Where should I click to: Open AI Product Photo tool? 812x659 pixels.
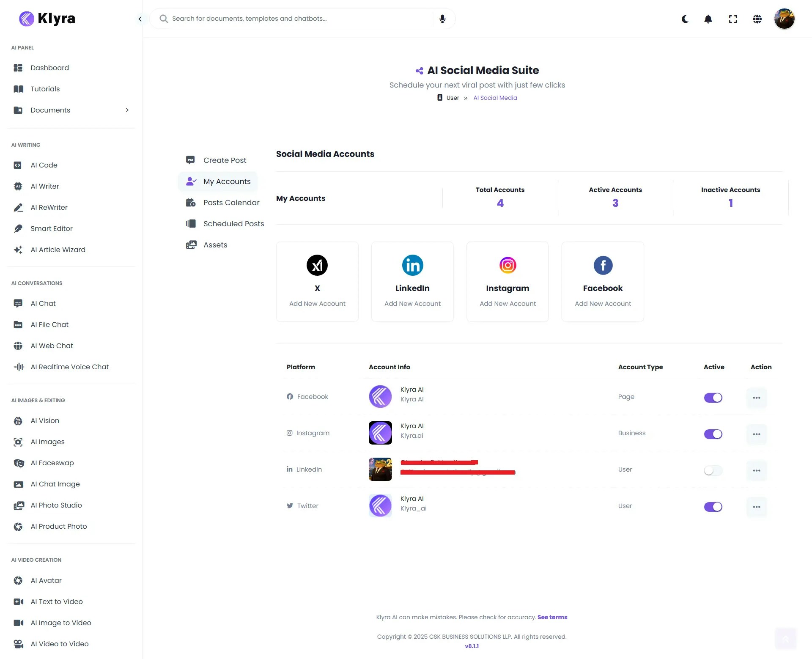[x=58, y=526]
